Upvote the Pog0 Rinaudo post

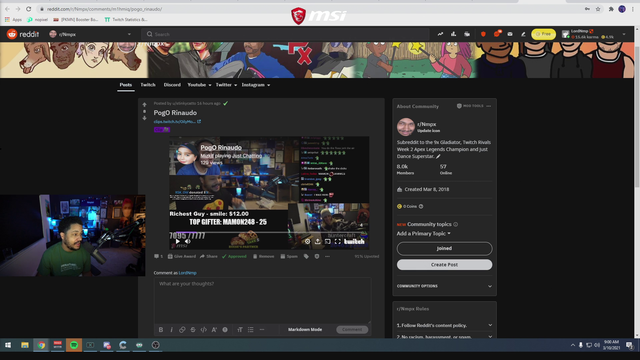(x=144, y=104)
